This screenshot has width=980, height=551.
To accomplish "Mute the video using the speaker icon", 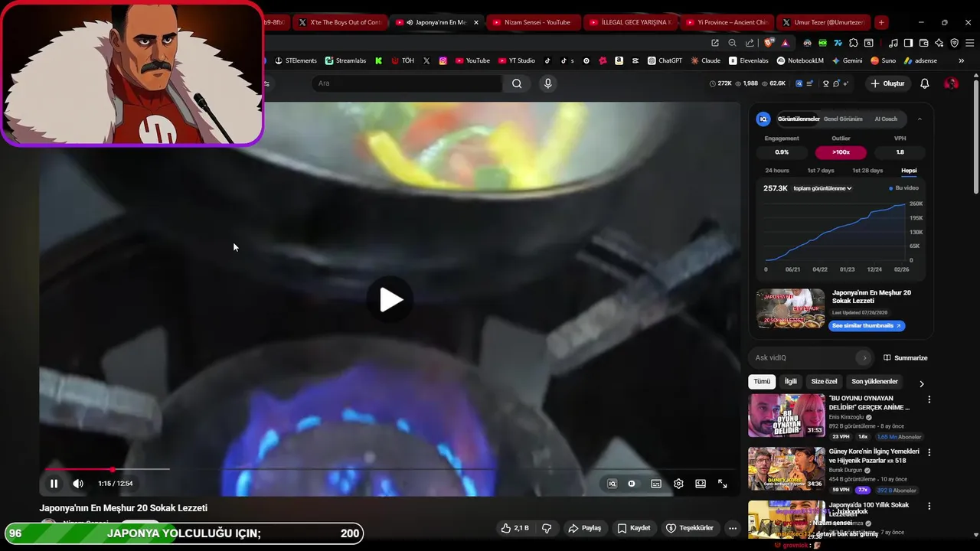I will [x=78, y=484].
